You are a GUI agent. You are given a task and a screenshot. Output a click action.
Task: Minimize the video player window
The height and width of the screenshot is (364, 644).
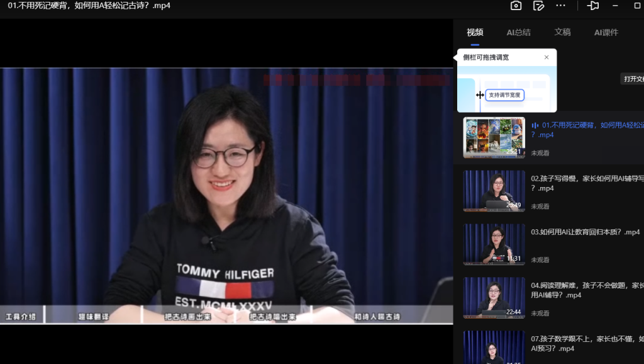tap(615, 6)
